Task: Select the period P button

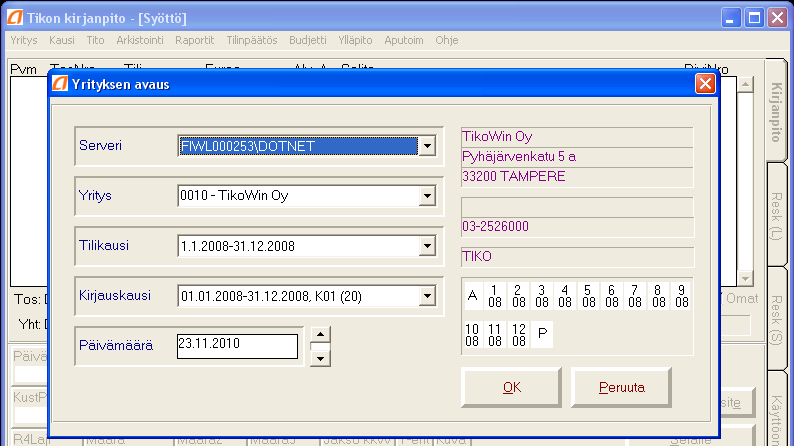Action: [x=542, y=335]
